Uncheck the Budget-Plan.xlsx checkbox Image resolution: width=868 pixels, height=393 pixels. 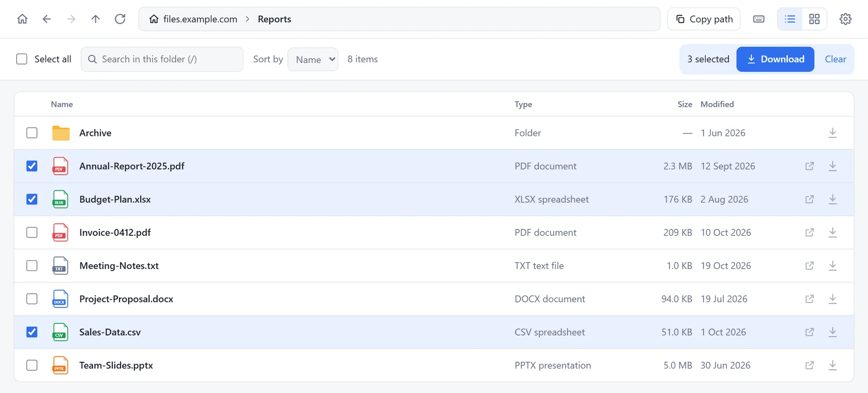point(32,199)
